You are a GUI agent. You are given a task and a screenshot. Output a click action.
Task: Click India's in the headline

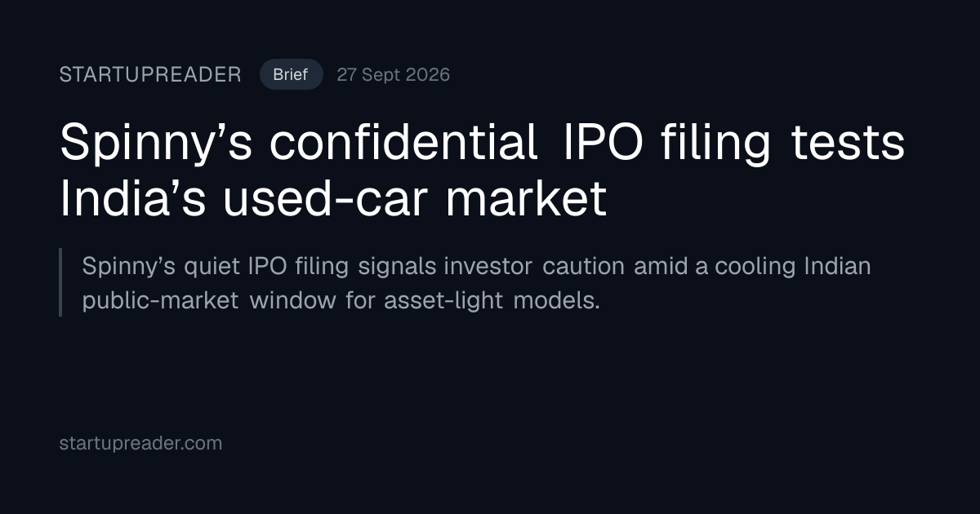coord(134,199)
